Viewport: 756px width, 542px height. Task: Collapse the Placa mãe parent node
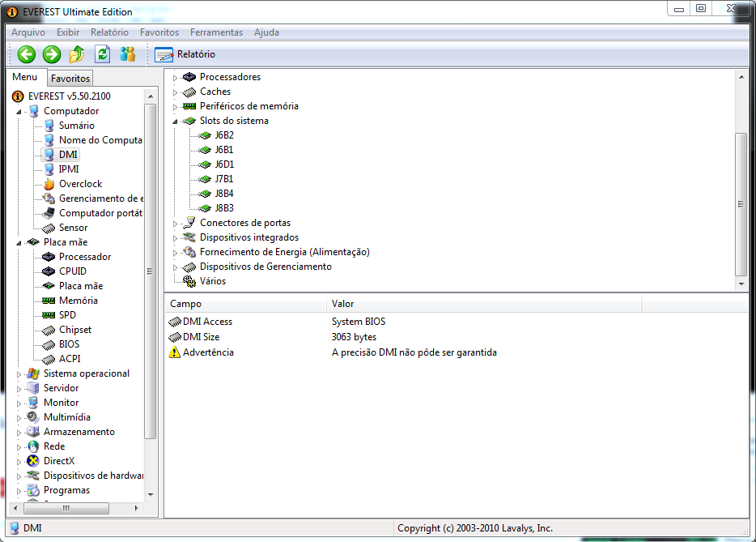tap(19, 243)
